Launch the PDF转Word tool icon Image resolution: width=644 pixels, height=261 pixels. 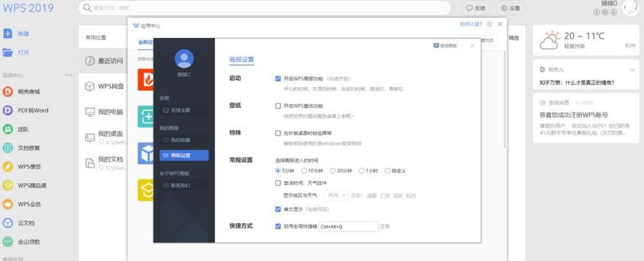point(8,111)
